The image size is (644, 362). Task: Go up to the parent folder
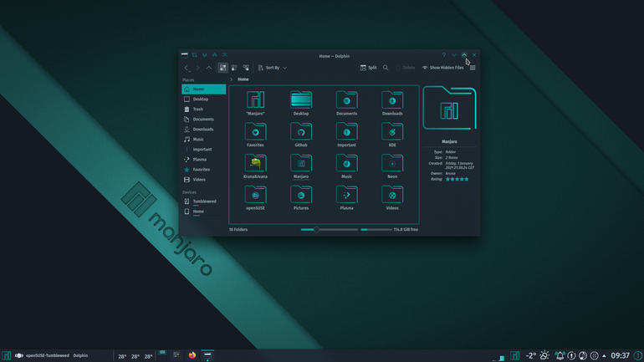point(208,68)
